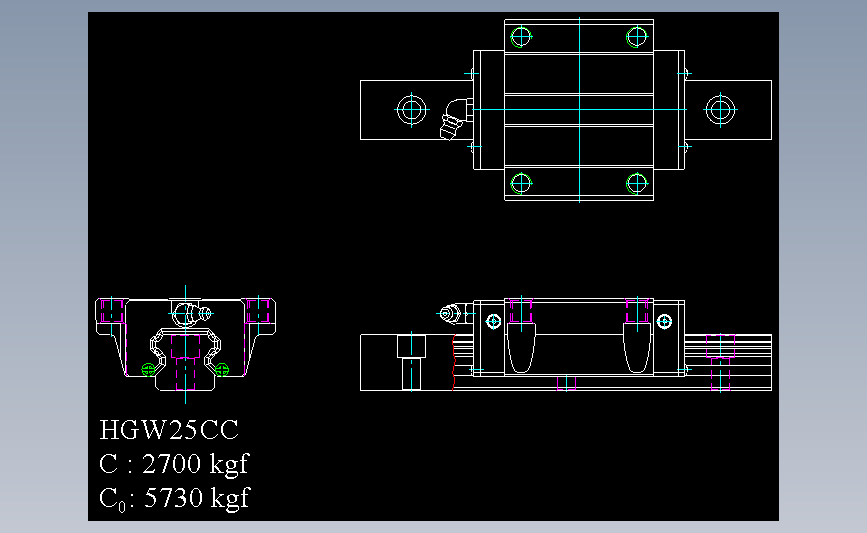
Task: Click the angled grease nipple in top view
Action: [456, 118]
